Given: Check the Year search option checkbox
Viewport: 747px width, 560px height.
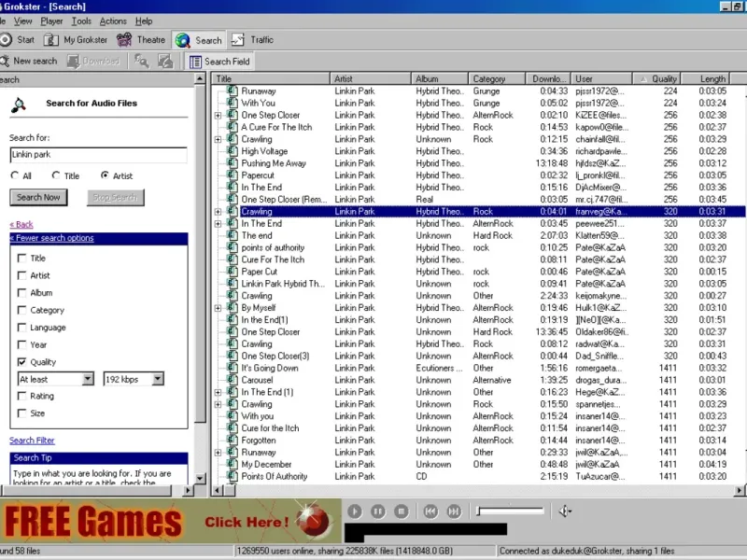Looking at the screenshot, I should click(x=21, y=344).
